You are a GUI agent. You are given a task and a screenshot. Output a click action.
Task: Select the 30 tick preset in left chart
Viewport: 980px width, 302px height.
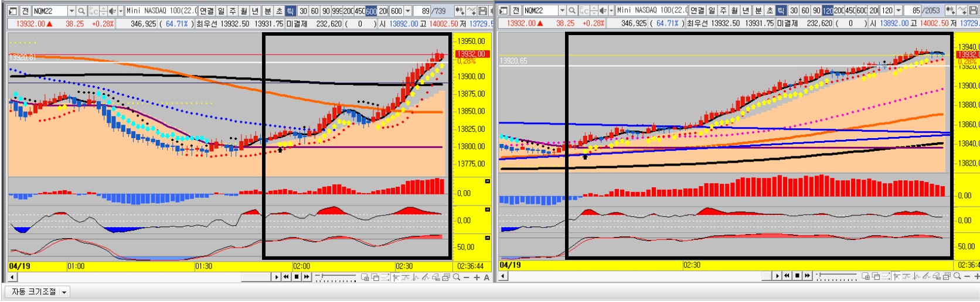[303, 11]
